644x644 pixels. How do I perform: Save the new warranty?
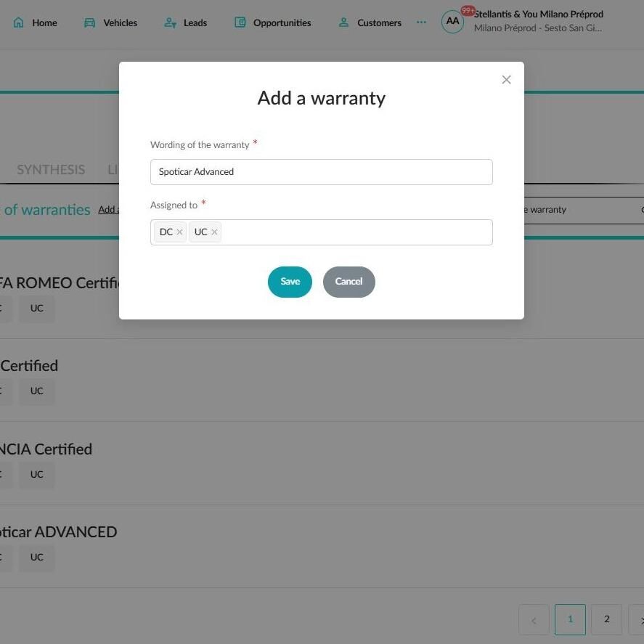point(290,282)
